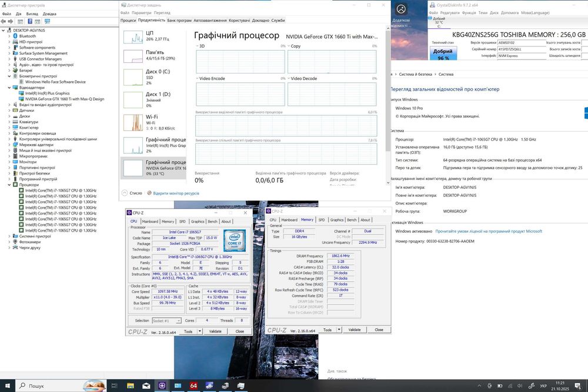Open the red 64 app on taskbar
Screen dimensions: 588x392
(x=193, y=386)
